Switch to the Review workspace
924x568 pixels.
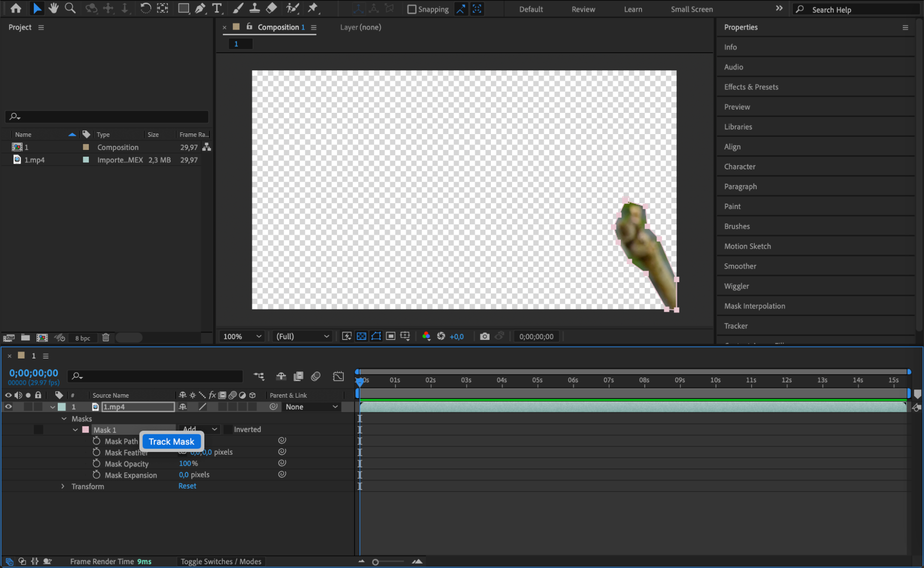point(583,9)
